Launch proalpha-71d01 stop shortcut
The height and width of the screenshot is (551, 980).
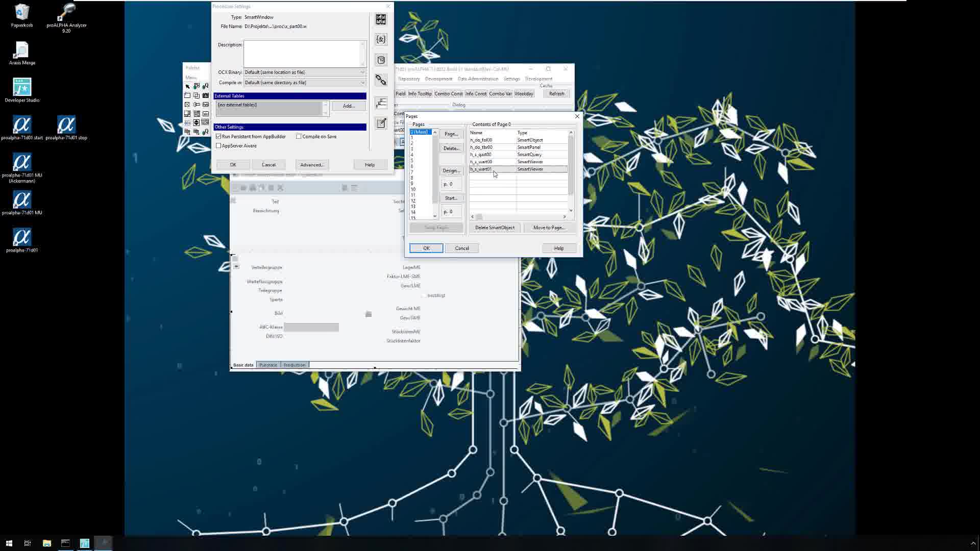coord(66,128)
